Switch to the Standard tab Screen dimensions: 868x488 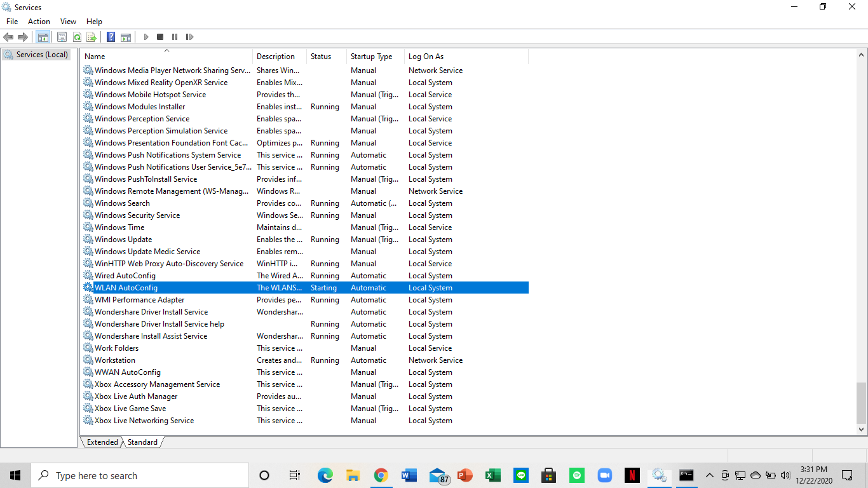[x=142, y=442]
